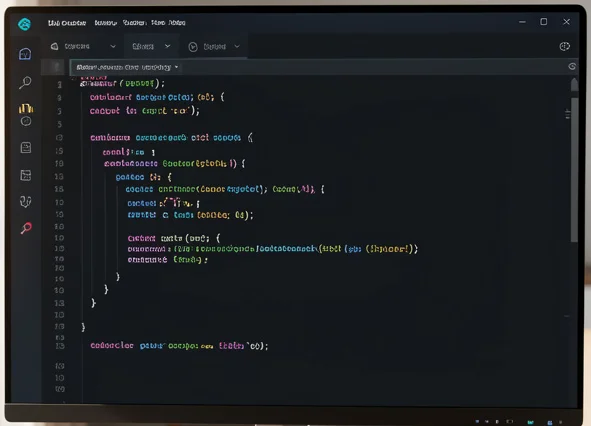Open the small arrow on the file tab
This screenshot has height=426, width=591.
[176, 67]
